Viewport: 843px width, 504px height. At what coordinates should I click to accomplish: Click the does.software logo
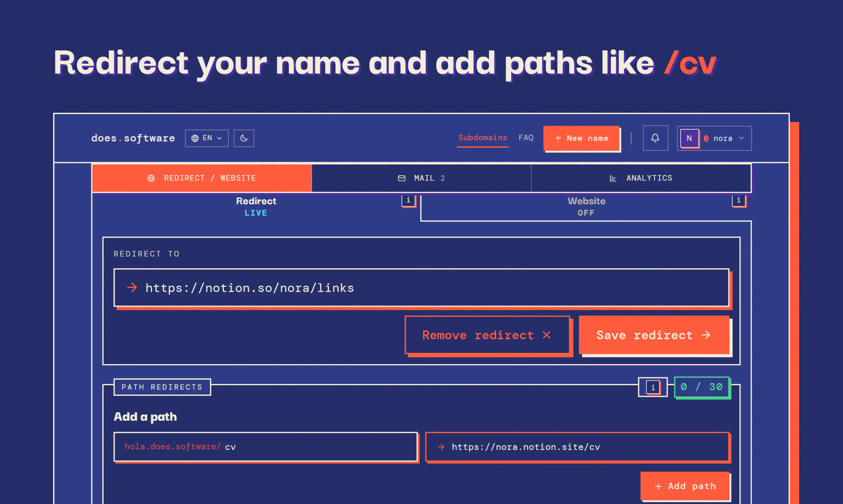coord(133,138)
